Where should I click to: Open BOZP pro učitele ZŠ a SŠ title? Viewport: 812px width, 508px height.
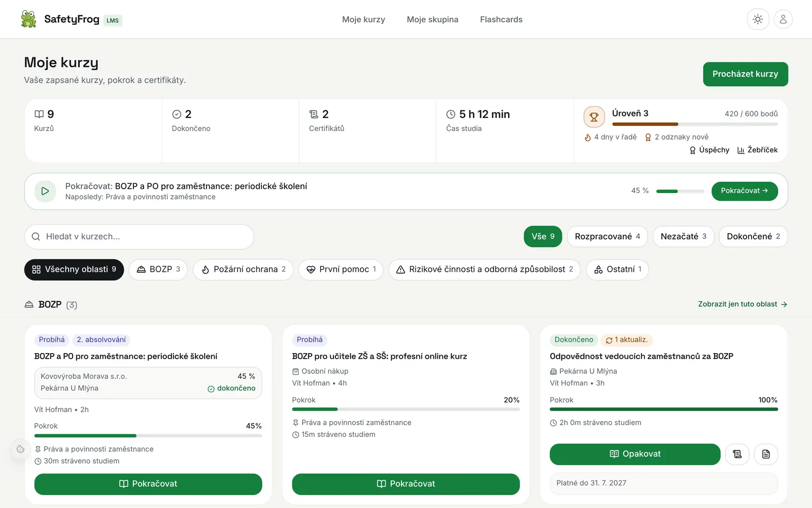[380, 356]
